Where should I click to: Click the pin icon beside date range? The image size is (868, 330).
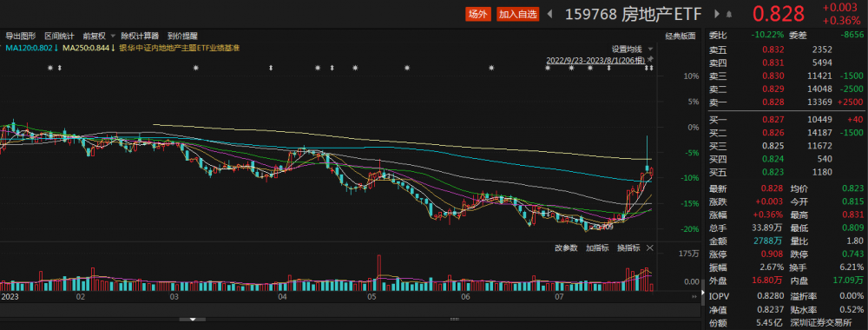[x=650, y=59]
